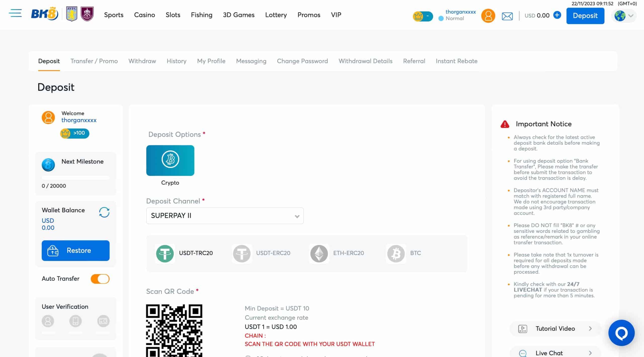Click the thorganxxxx username in header
The width and height of the screenshot is (644, 357).
pos(460,12)
